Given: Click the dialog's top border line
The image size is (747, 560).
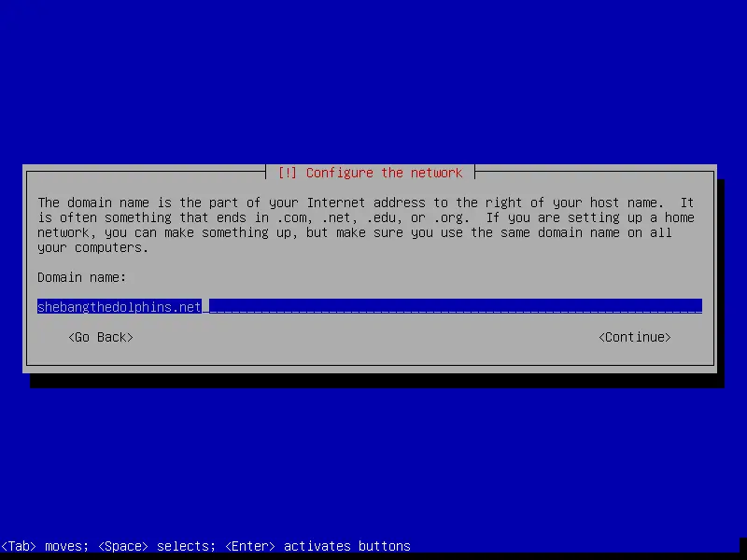Looking at the screenshot, I should tap(140, 165).
